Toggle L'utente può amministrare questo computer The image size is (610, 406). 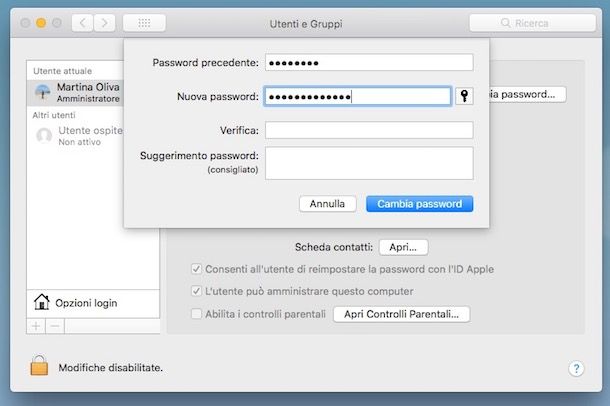196,291
